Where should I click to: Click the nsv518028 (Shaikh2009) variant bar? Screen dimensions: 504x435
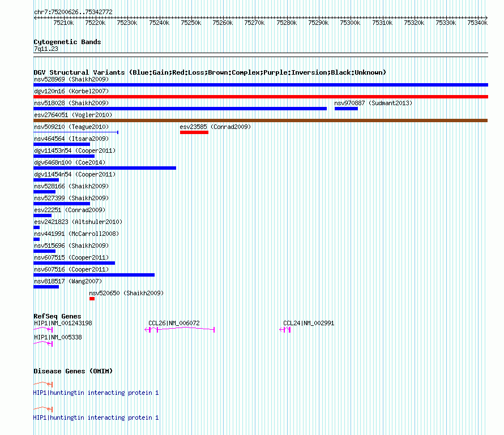(x=180, y=109)
